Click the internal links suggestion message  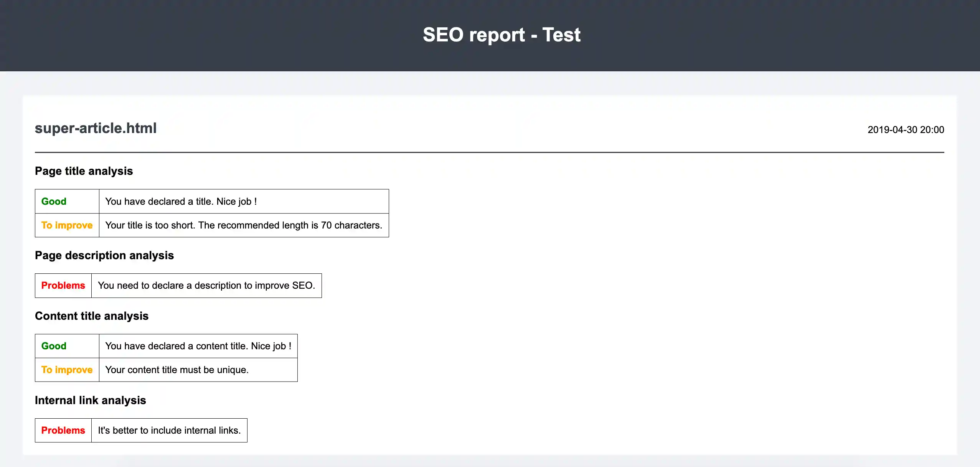click(169, 430)
